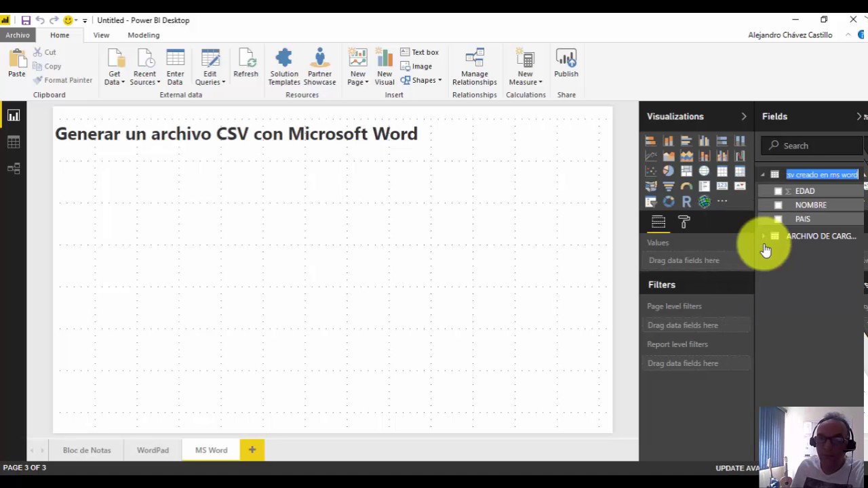This screenshot has width=868, height=488.
Task: Select the Donut chart visual
Action: (x=669, y=201)
